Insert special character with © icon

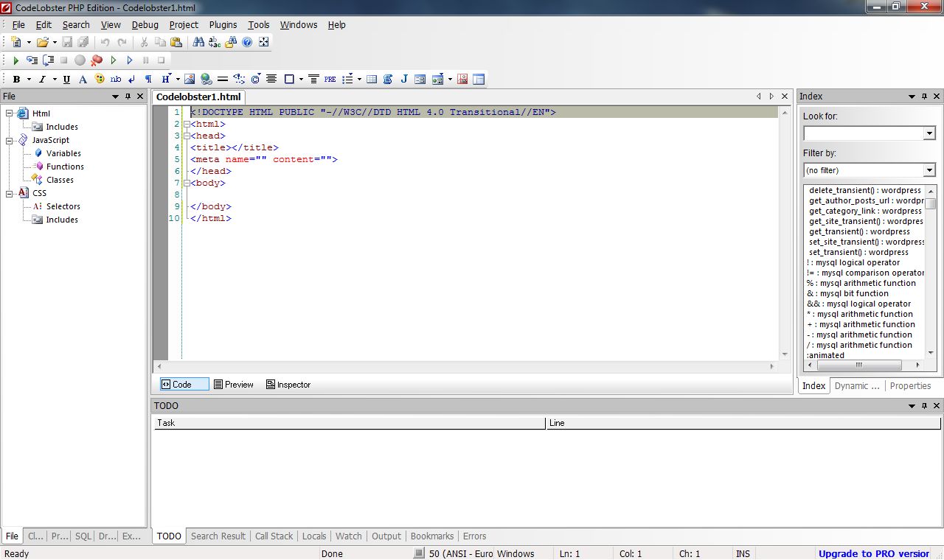[x=255, y=79]
